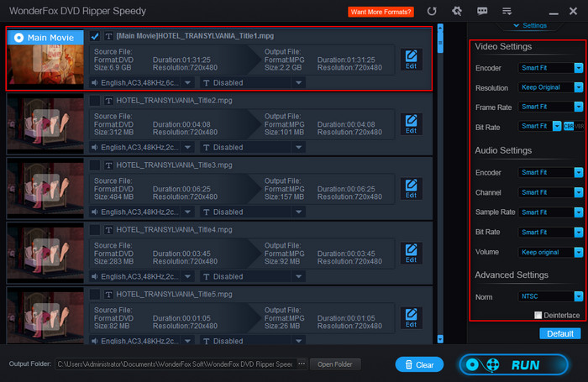The width and height of the screenshot is (588, 382).
Task: Click the rename T icon for Title2
Action: (x=108, y=101)
